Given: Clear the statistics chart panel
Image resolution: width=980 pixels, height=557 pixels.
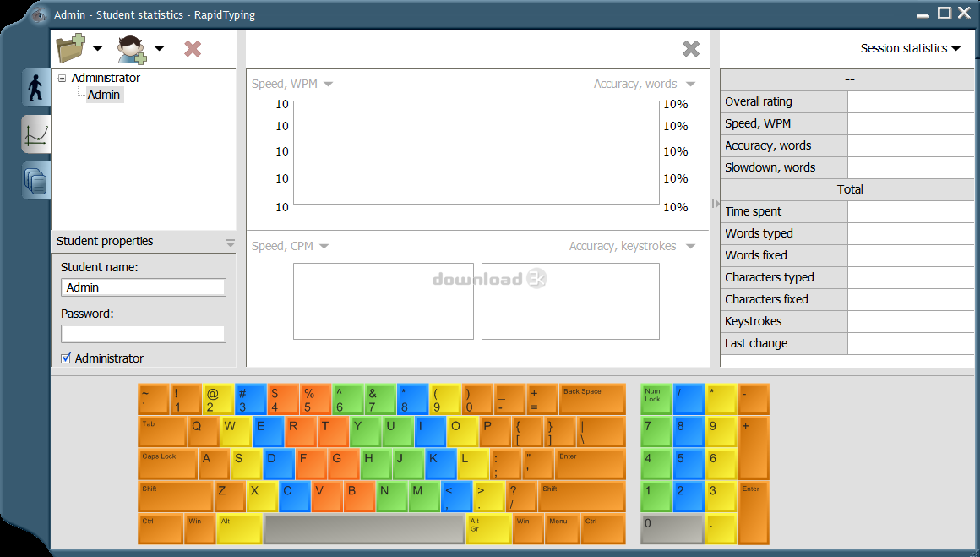Looking at the screenshot, I should pyautogui.click(x=690, y=48).
